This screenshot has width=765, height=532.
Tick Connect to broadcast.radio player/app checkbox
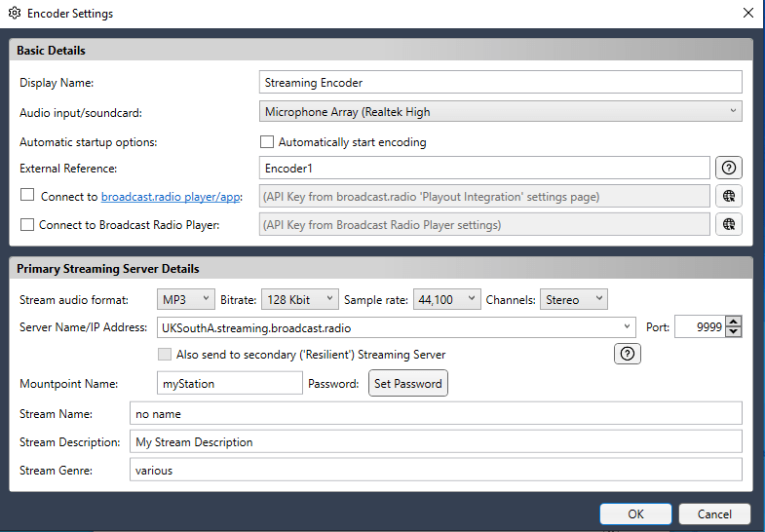(27, 195)
